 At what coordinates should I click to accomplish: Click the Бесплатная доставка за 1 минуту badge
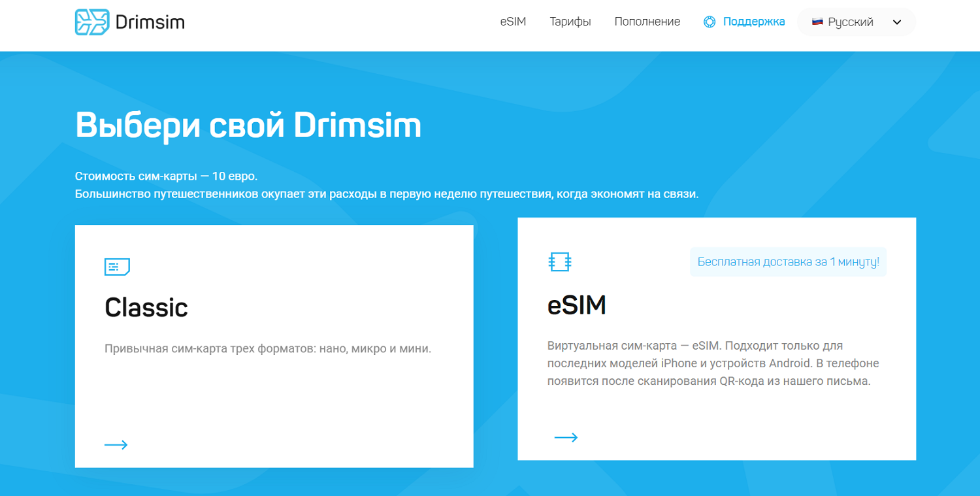tap(788, 262)
